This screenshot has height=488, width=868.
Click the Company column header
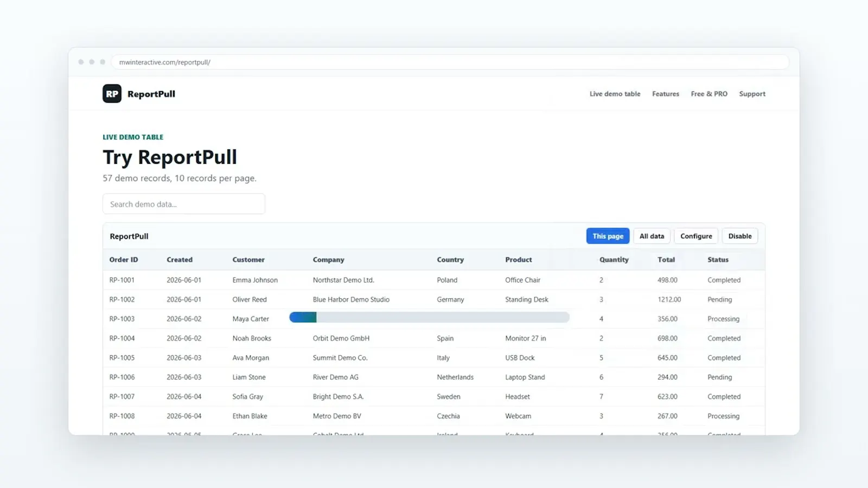pyautogui.click(x=329, y=260)
